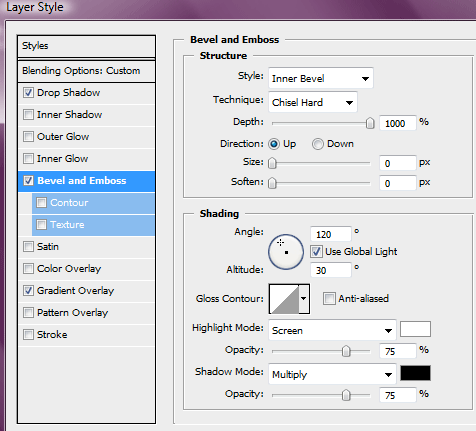Click the Gloss Contour curve thumbnail

[284, 299]
